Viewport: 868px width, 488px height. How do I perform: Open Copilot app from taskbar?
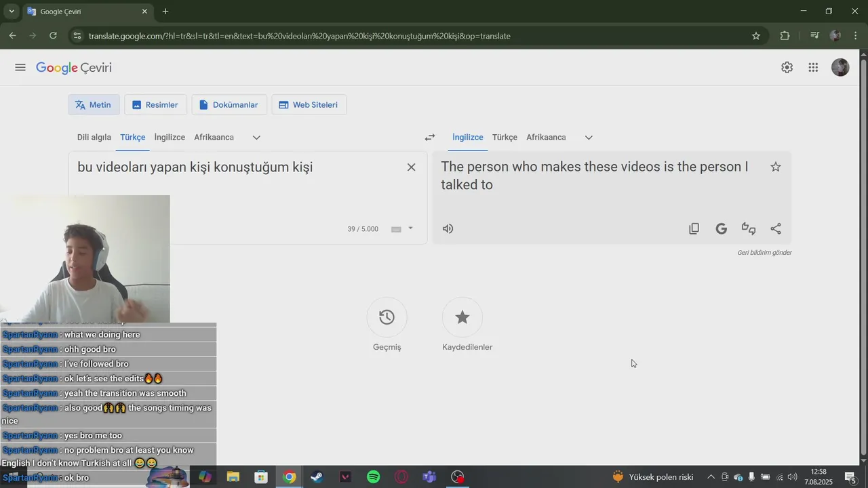205,477
